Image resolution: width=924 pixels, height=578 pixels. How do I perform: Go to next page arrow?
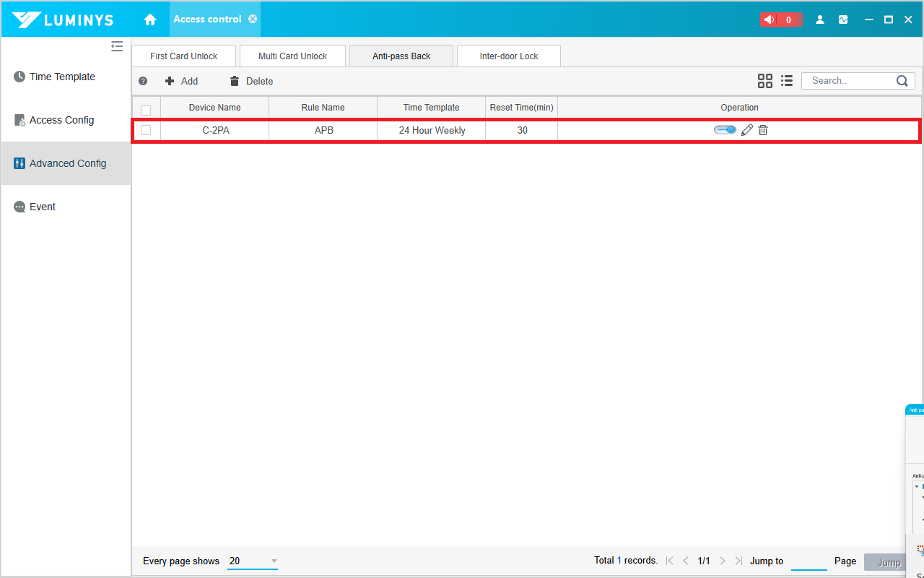click(x=723, y=561)
